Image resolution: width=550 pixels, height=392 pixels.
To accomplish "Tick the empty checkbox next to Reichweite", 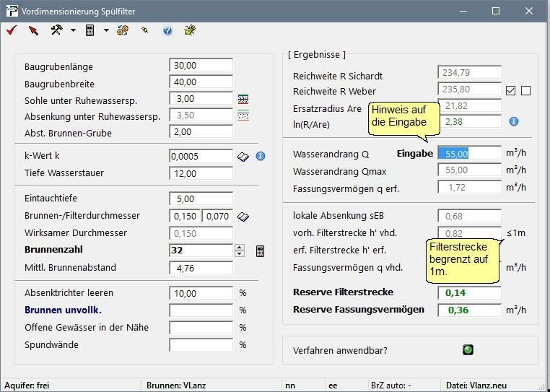I will click(525, 91).
